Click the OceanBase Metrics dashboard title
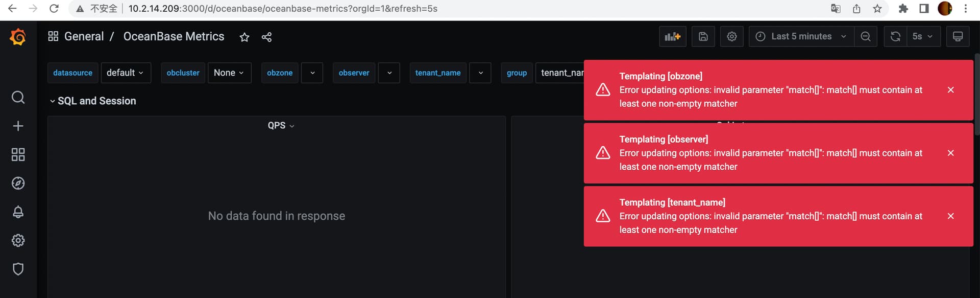This screenshot has width=980, height=298. coord(174,36)
